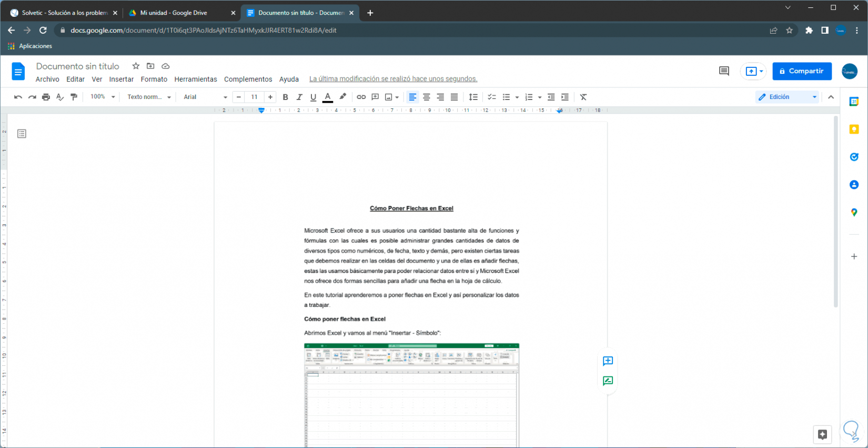Open the zoom level dropdown
This screenshot has width=868, height=448.
pyautogui.click(x=103, y=97)
